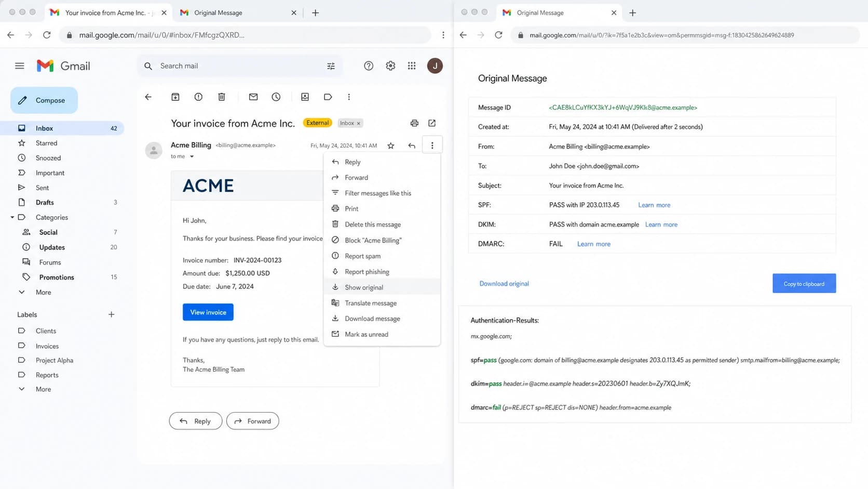The image size is (868, 489).
Task: Choose Show original menu item
Action: point(382,287)
